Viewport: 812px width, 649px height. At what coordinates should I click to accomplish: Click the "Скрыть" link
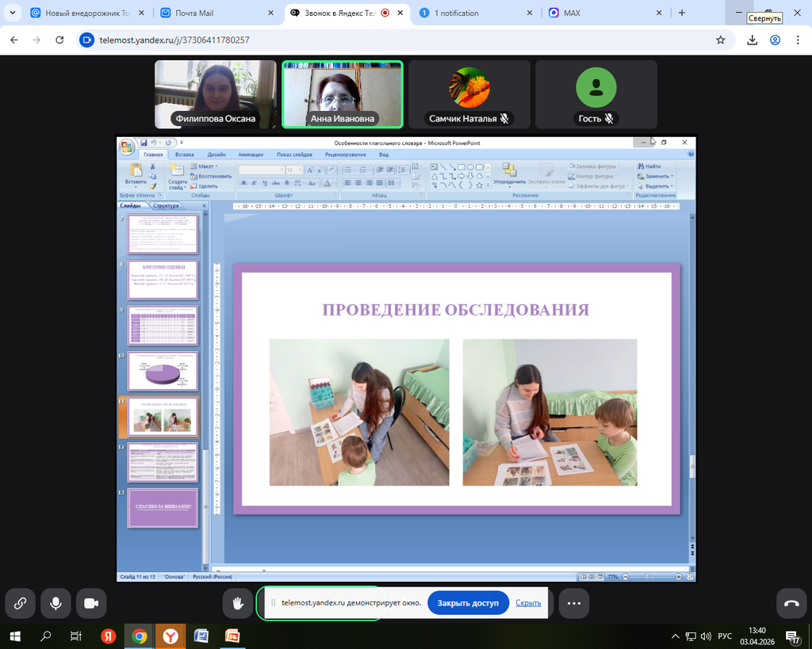(x=528, y=603)
